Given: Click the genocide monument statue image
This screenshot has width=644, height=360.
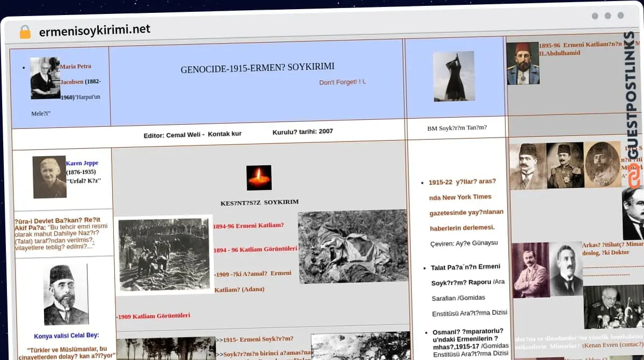Looking at the screenshot, I should click(453, 76).
